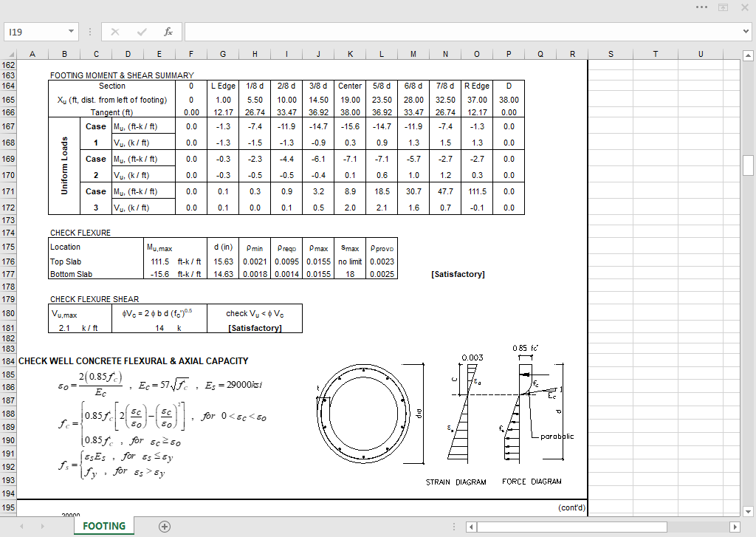This screenshot has width=756, height=537.
Task: Close the Excel window
Action: tap(745, 7)
